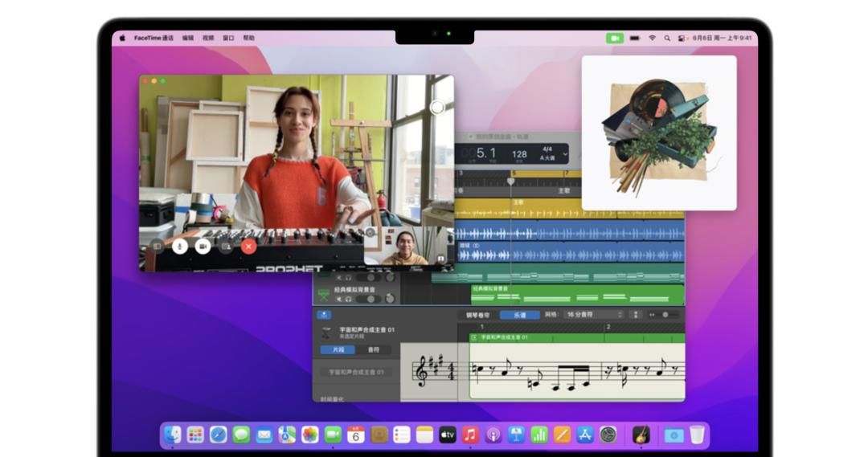
Task: Click the 128 tempo value in GarageBand
Action: click(519, 154)
